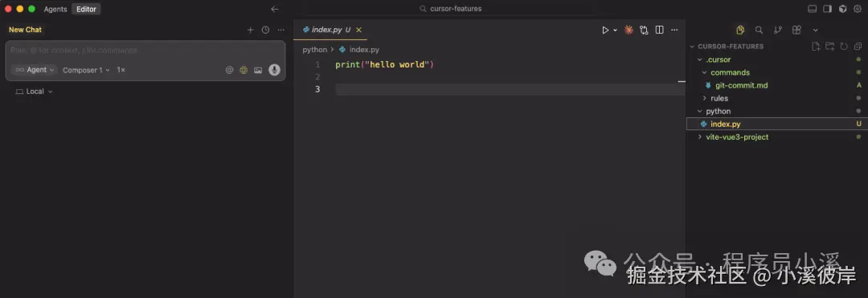Click the print hello world code line
This screenshot has width=868, height=298.
click(384, 65)
